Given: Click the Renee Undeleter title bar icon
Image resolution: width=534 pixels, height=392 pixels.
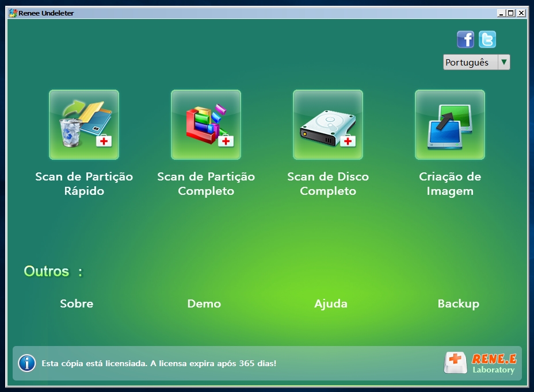Looking at the screenshot, I should [x=13, y=13].
